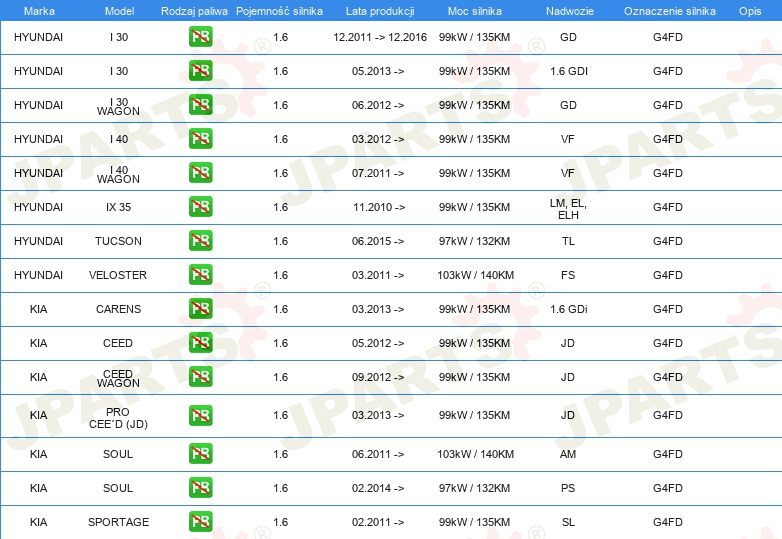Click the Rodzaj paliwa column header
The width and height of the screenshot is (782, 539).
point(194,11)
